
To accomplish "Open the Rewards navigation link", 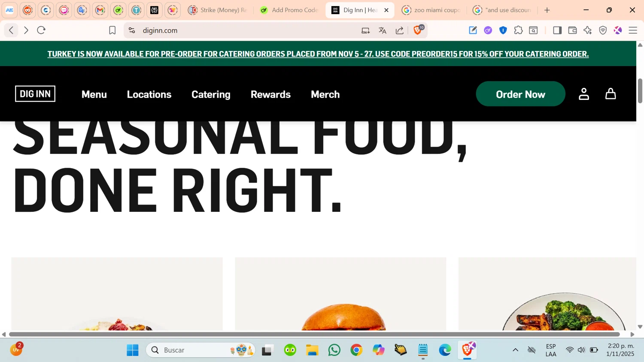I will pos(270,94).
